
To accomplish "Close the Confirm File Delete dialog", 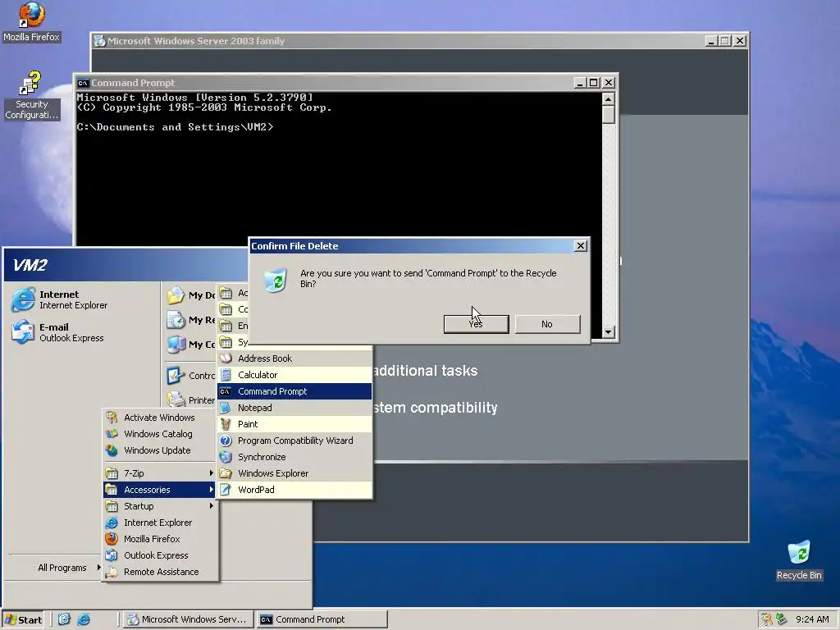I will click(x=580, y=246).
